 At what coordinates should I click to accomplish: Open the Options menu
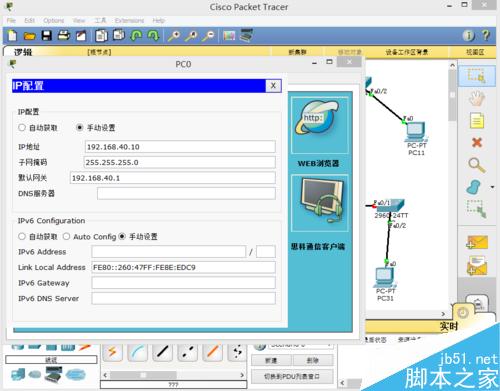pyautogui.click(x=53, y=21)
